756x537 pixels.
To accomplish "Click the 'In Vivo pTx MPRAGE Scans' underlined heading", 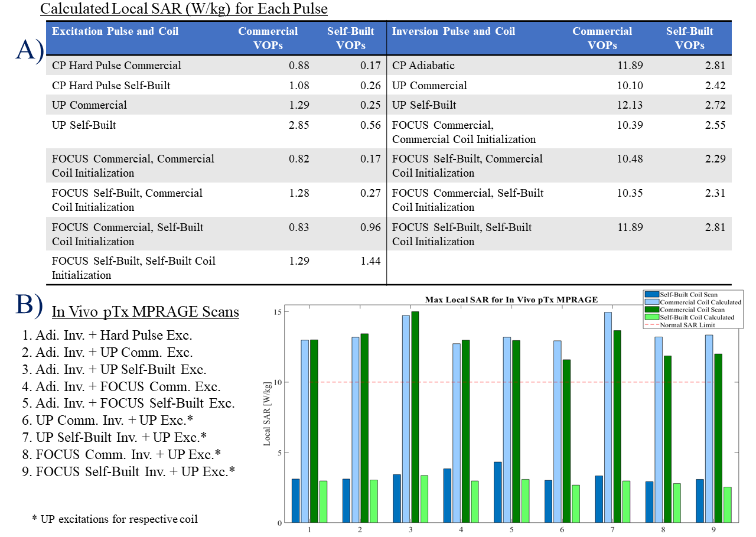I will (x=145, y=311).
